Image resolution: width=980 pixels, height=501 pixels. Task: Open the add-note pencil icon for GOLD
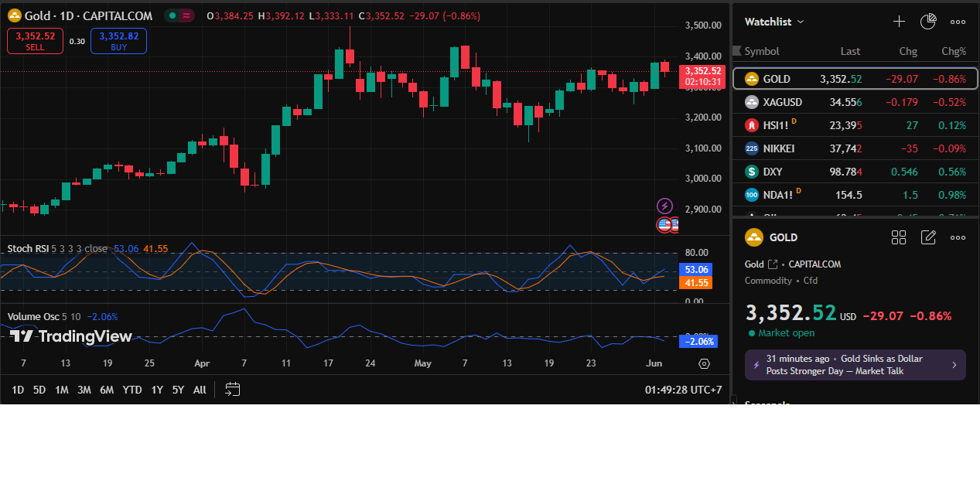tap(928, 237)
